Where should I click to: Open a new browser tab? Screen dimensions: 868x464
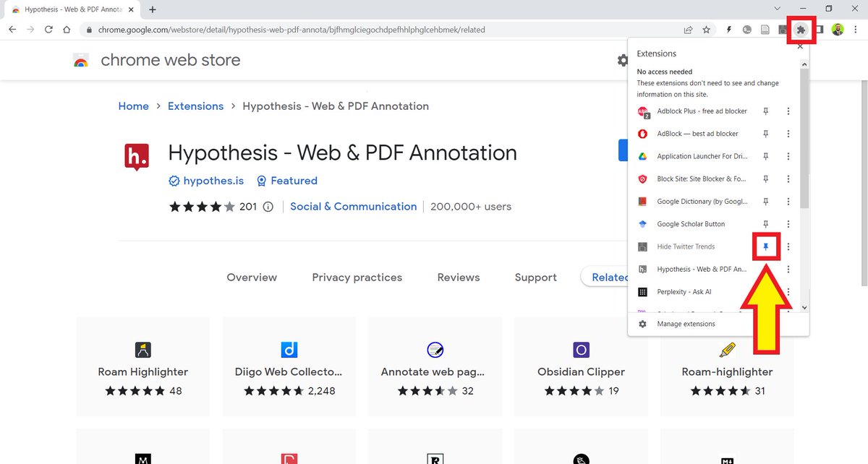pyautogui.click(x=153, y=9)
